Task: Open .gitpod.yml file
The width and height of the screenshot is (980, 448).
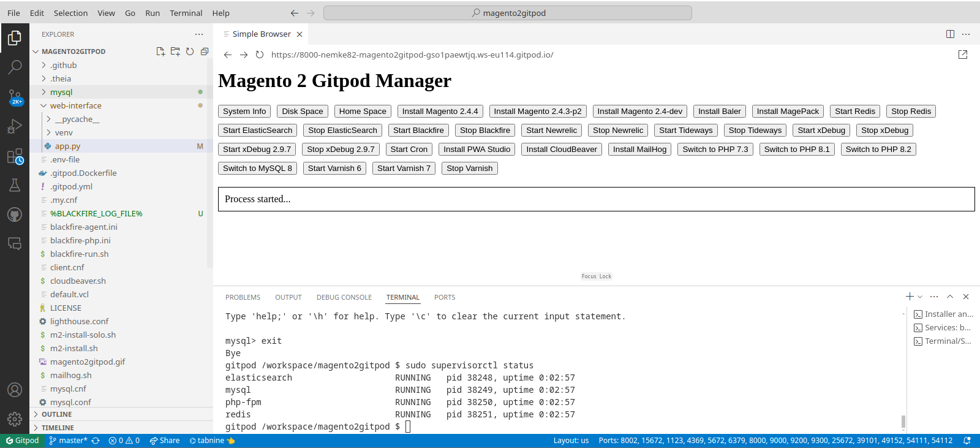Action: coord(71,186)
